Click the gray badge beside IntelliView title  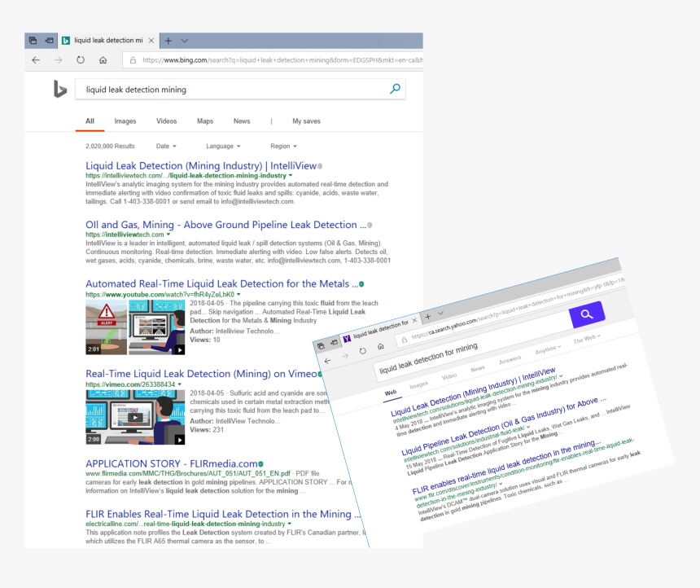click(320, 166)
